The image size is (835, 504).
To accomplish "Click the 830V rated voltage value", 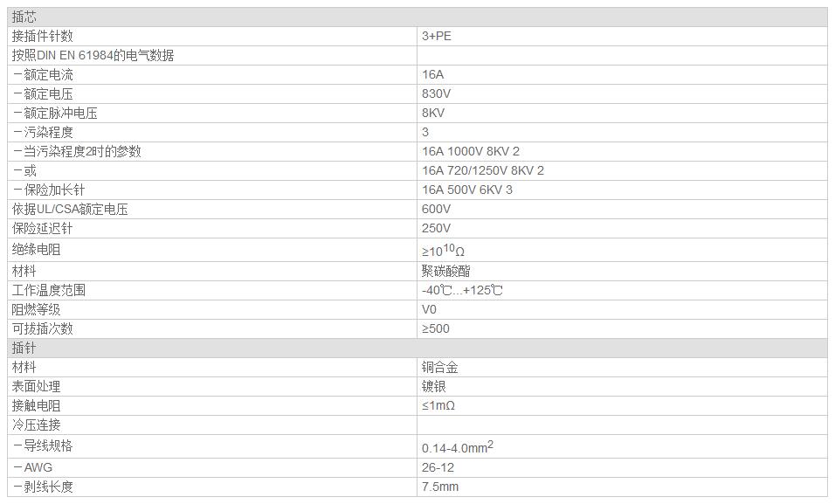I will pos(437,93).
